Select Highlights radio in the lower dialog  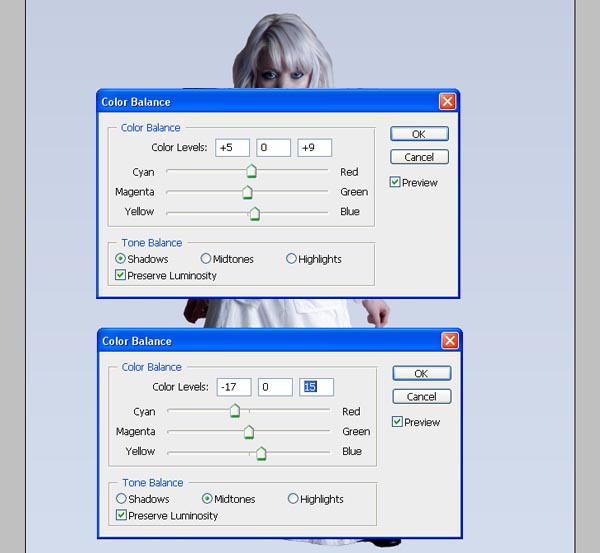click(293, 498)
